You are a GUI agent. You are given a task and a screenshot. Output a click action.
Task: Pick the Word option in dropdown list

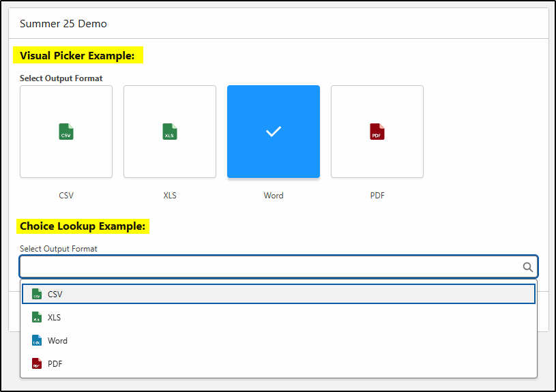click(279, 341)
